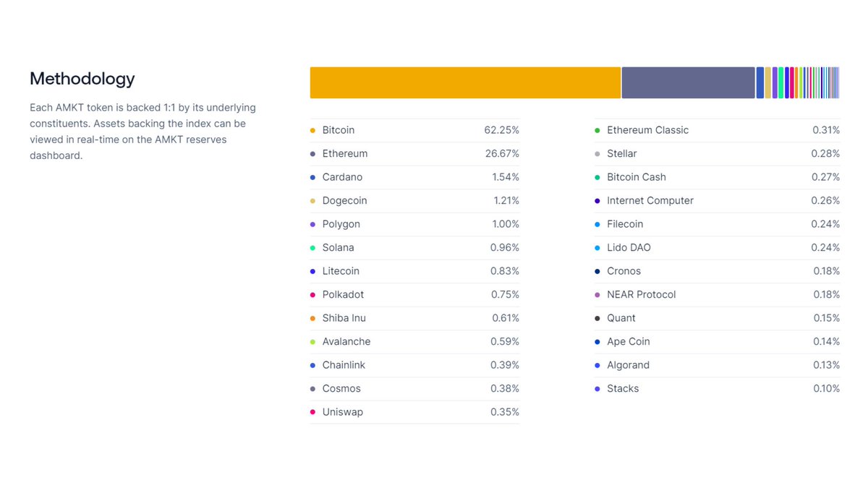Click the Methodology heading
The height and width of the screenshot is (488, 868).
click(x=82, y=79)
